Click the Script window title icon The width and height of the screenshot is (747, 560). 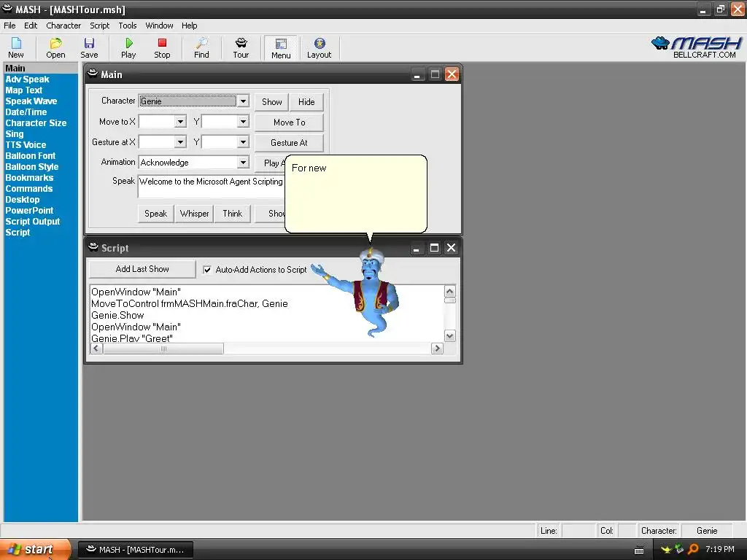pyautogui.click(x=93, y=246)
